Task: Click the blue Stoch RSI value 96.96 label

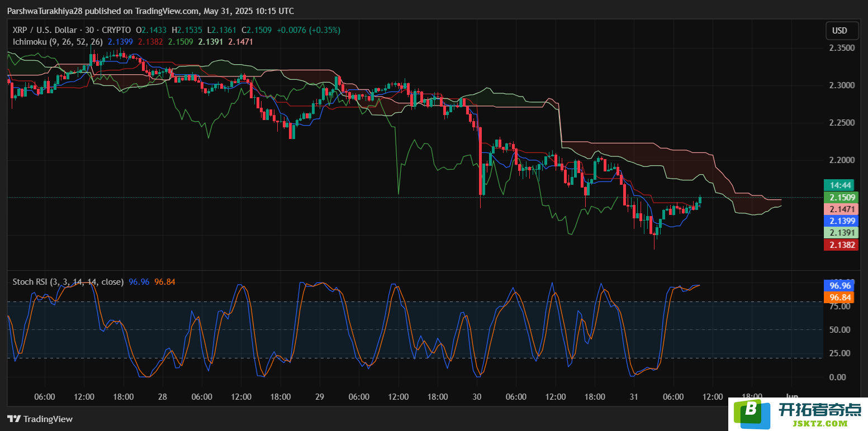Action: click(840, 285)
